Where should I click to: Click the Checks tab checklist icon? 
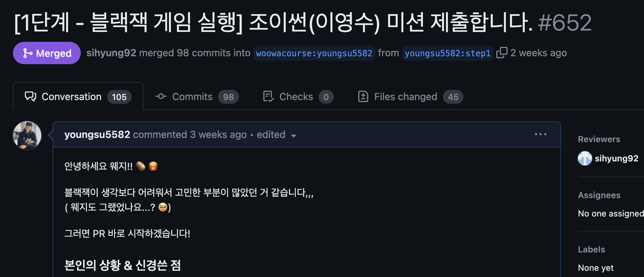tap(268, 97)
